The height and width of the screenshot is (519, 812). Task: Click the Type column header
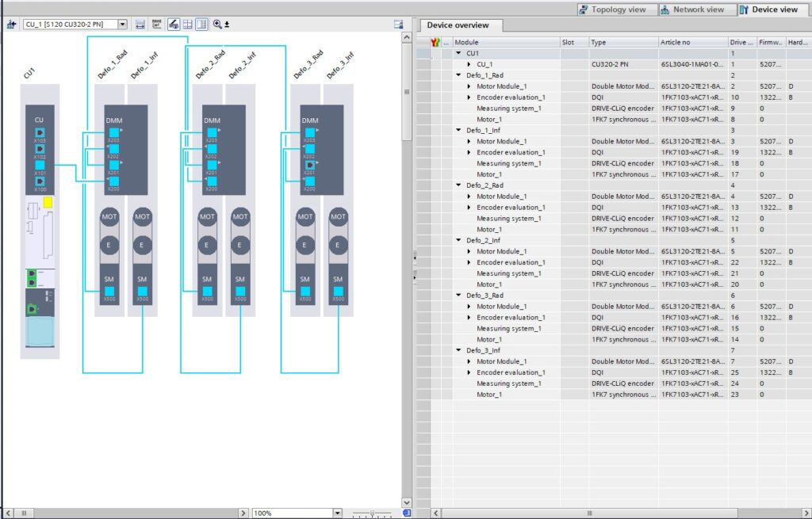point(623,43)
